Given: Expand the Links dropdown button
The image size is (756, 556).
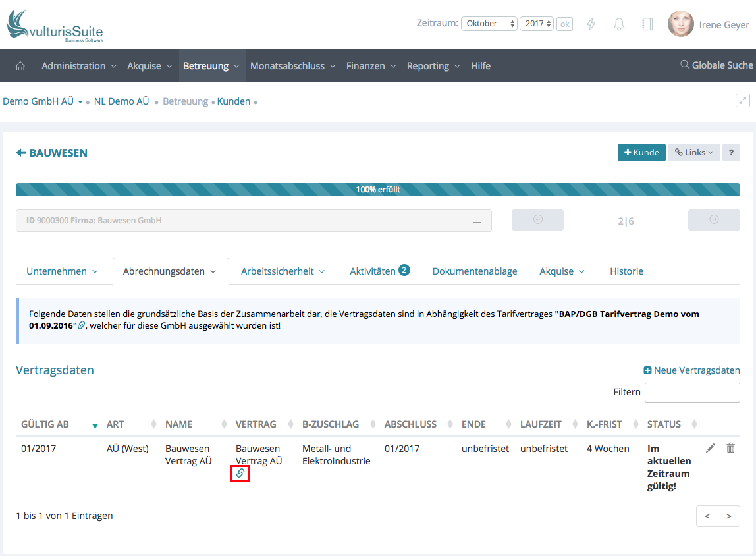Looking at the screenshot, I should (694, 152).
